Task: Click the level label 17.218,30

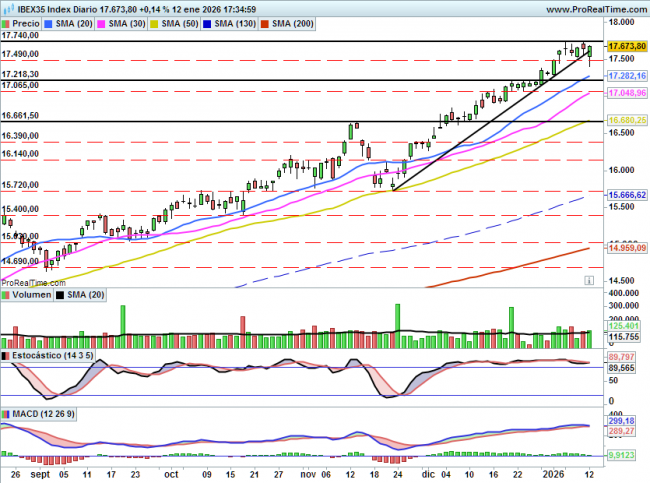Action: point(20,74)
